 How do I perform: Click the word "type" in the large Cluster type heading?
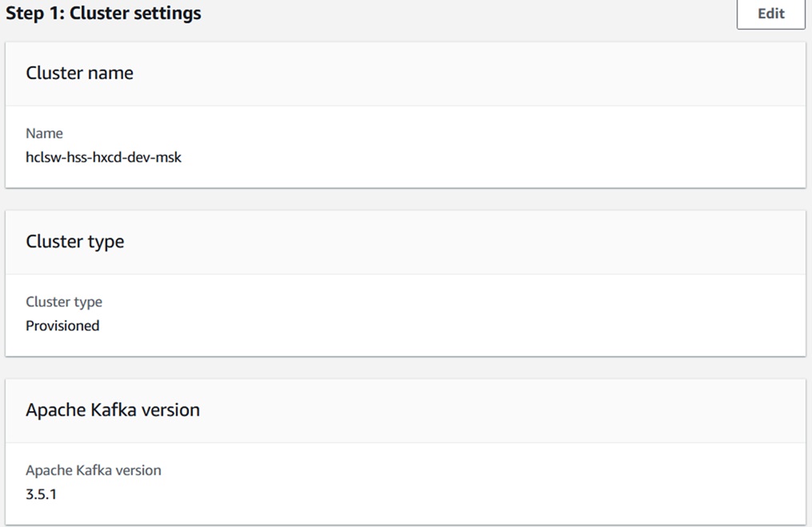(x=106, y=242)
